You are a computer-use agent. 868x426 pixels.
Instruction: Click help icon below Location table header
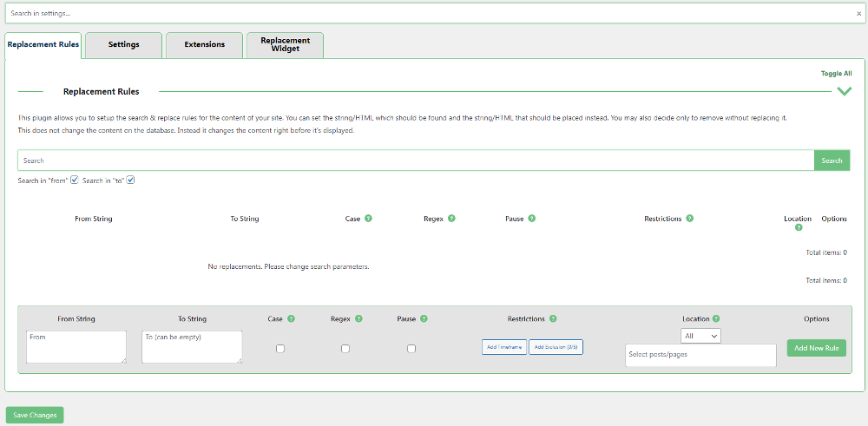(x=798, y=227)
